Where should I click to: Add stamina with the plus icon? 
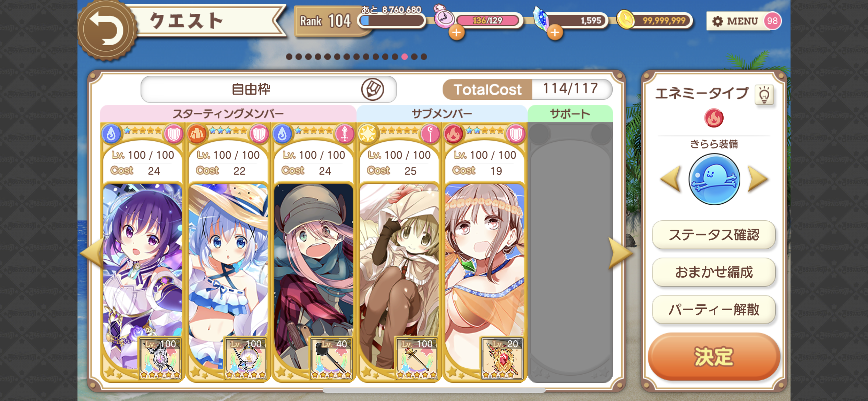pyautogui.click(x=457, y=33)
